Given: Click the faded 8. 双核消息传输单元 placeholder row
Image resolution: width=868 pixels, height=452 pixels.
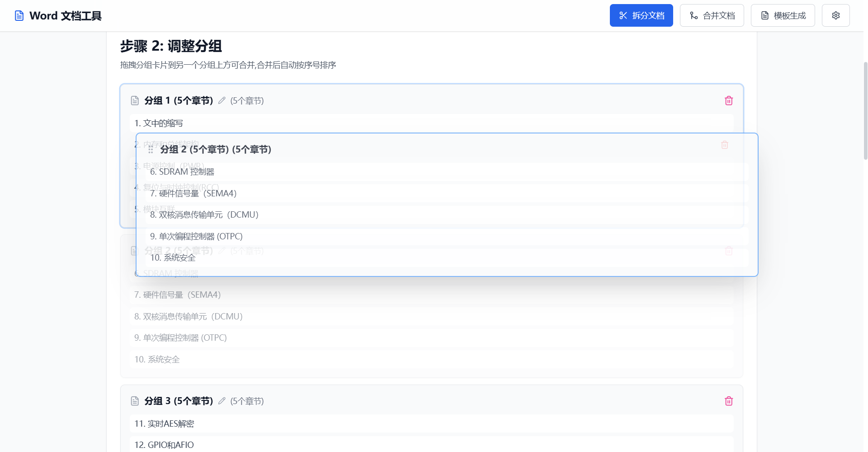Looking at the screenshot, I should 431,316.
